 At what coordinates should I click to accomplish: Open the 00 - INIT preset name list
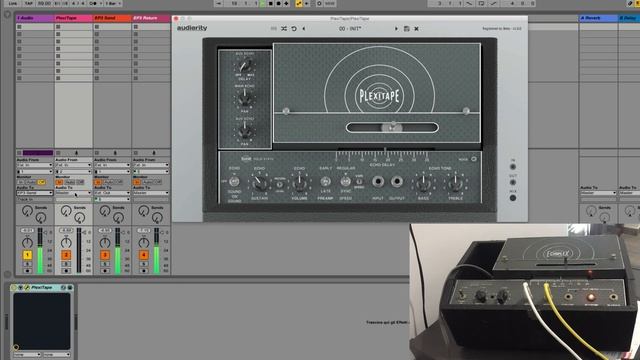click(x=350, y=29)
